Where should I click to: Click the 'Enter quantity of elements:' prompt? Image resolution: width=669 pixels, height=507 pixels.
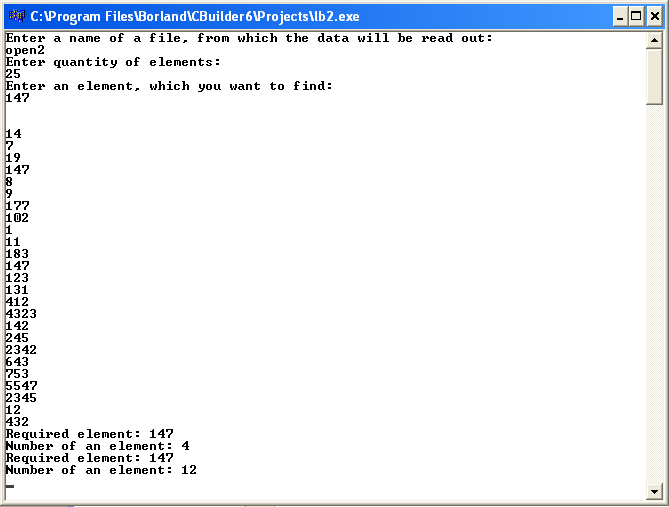pyautogui.click(x=113, y=62)
